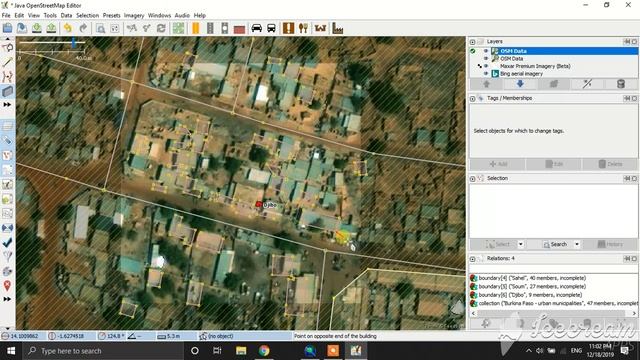Image resolution: width=640 pixels, height=360 pixels.
Task: Collapse the Tags / Memberships panel
Action: point(472,98)
